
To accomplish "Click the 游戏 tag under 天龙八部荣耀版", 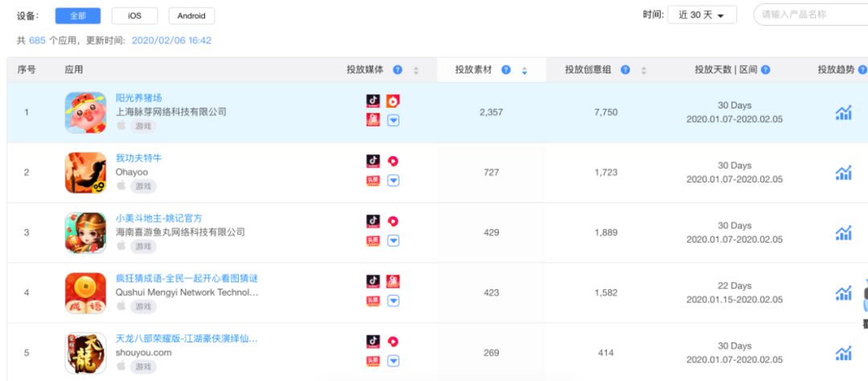I will click(144, 367).
